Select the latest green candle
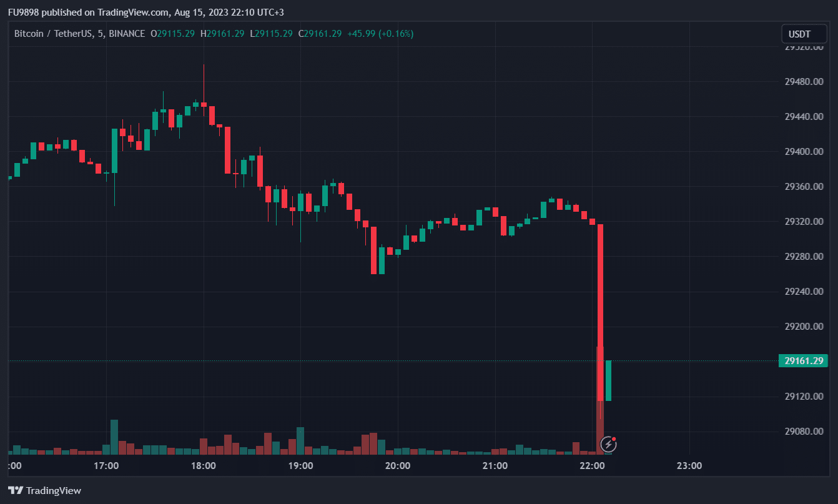Image resolution: width=838 pixels, height=504 pixels. (x=608, y=380)
